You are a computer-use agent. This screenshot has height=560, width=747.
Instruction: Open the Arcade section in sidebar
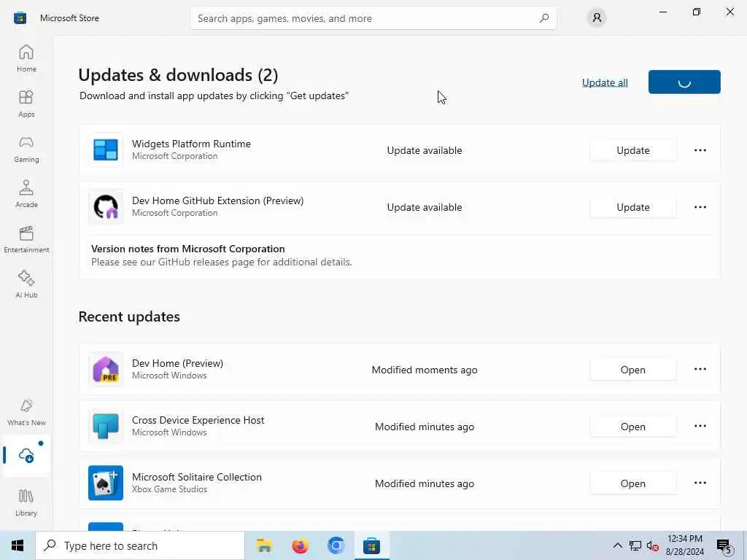[26, 194]
